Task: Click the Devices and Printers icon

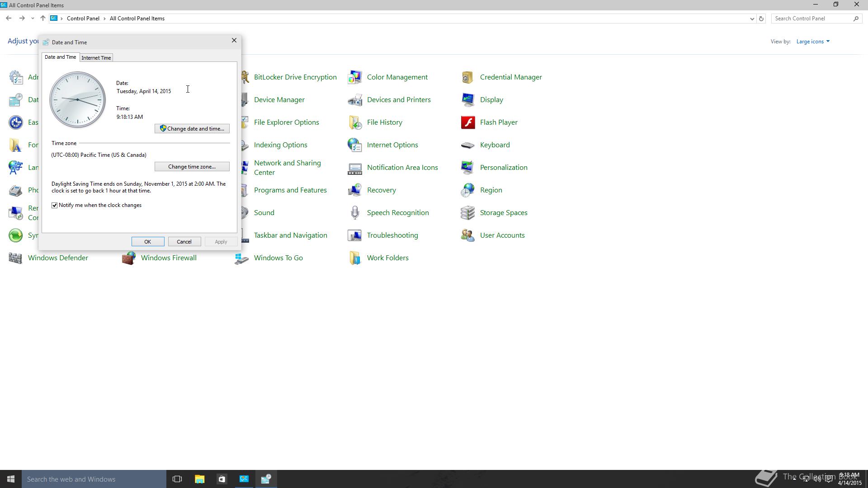Action: tap(355, 100)
